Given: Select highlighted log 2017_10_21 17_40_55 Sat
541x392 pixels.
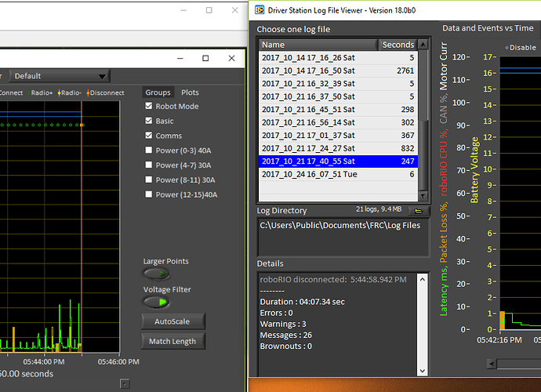Looking at the screenshot, I should point(338,162).
